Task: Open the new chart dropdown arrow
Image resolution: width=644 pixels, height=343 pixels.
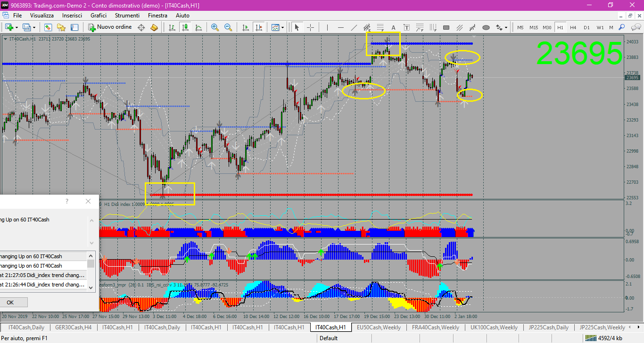Action: click(17, 27)
